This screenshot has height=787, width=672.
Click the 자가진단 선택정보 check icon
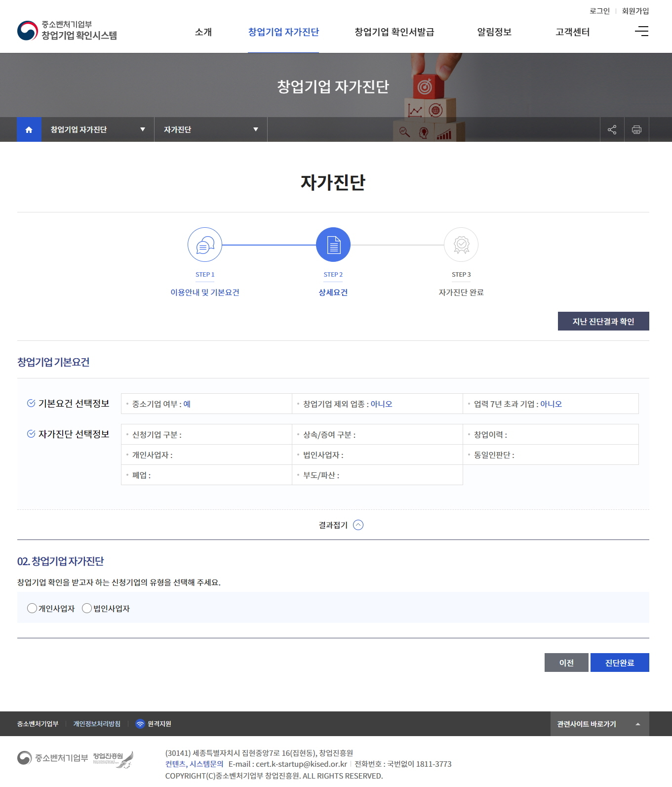31,434
